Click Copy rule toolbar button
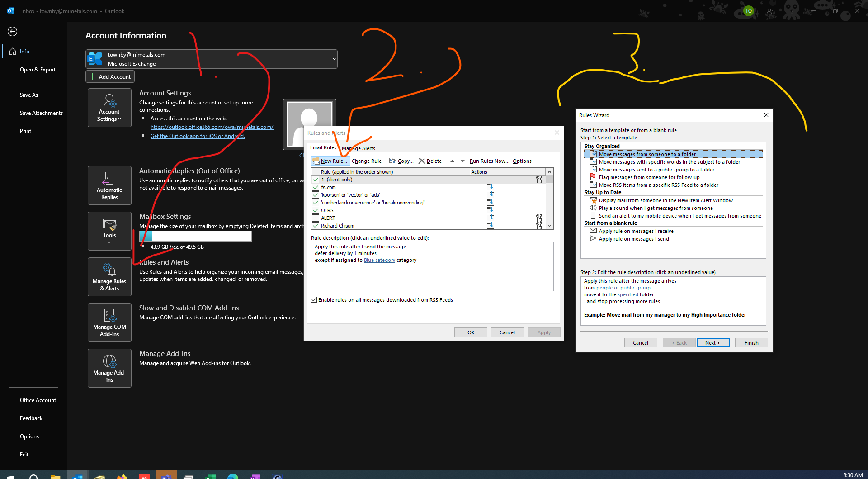Viewport: 868px width, 479px height. [401, 161]
